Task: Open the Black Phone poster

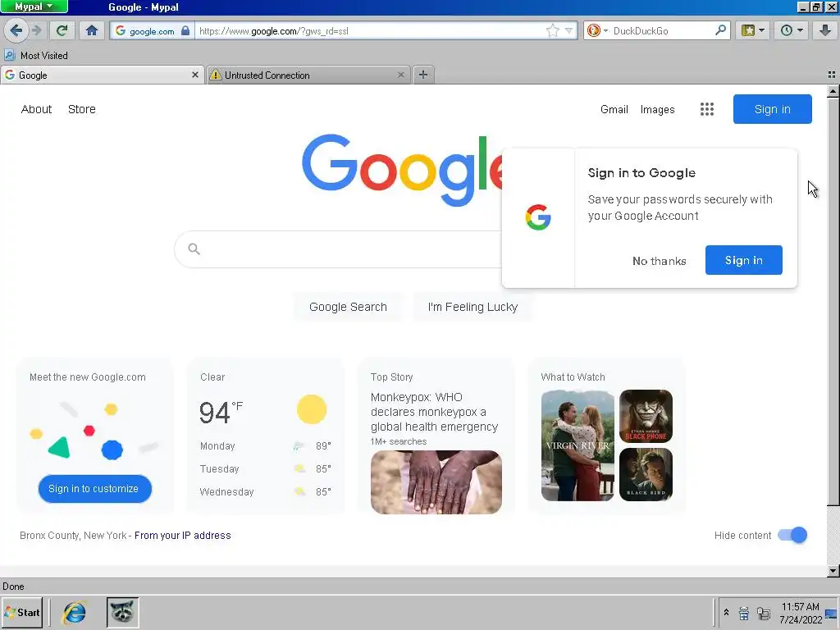Action: [x=646, y=416]
